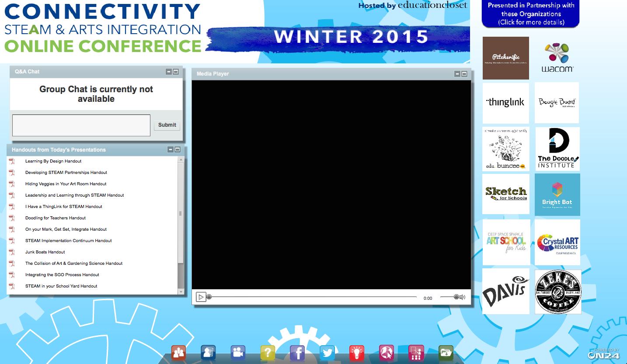Click the media player seek progress bar
Image resolution: width=627 pixels, height=364 pixels.
click(x=312, y=297)
